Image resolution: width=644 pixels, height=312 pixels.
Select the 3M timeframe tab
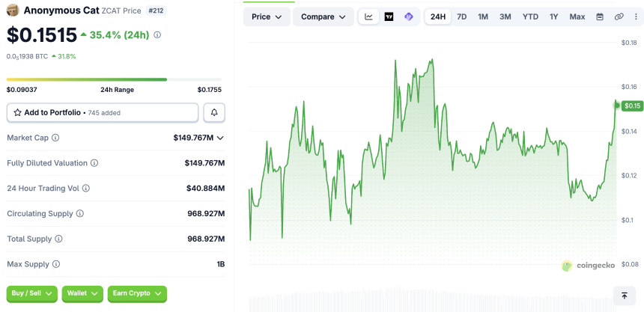coord(505,16)
